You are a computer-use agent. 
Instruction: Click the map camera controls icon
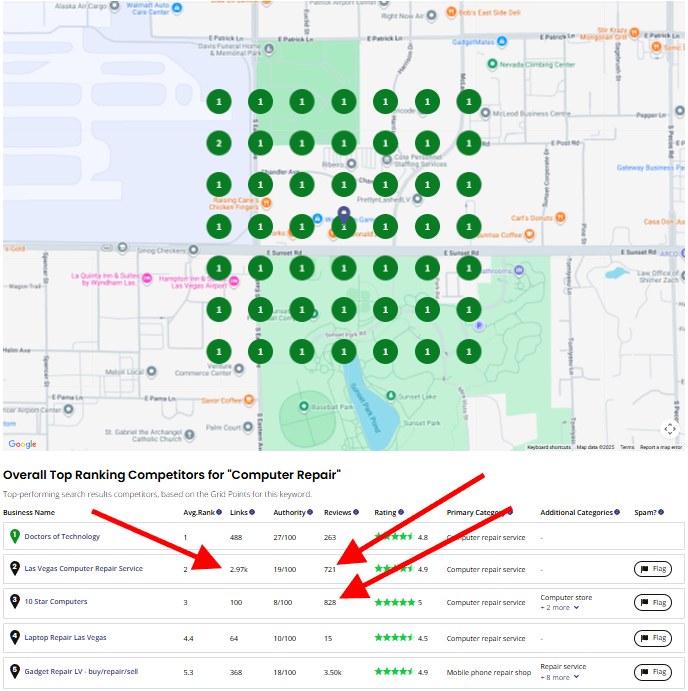[670, 429]
